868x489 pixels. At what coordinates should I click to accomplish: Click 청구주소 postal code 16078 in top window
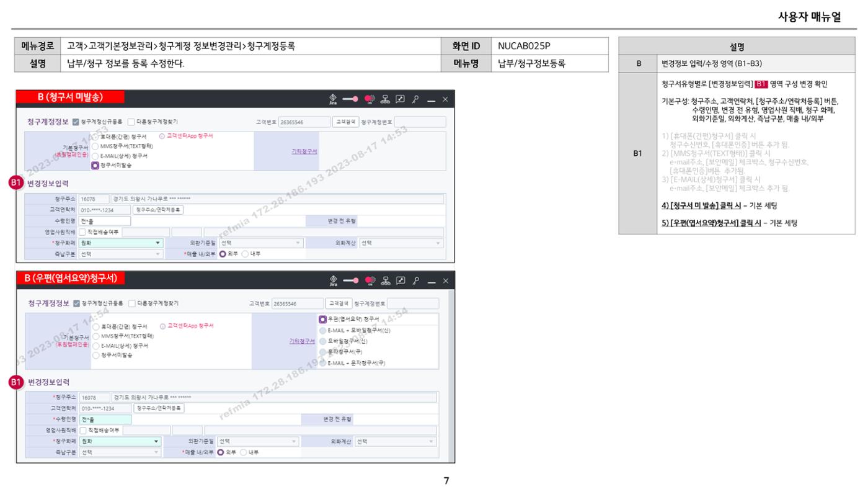[94, 199]
